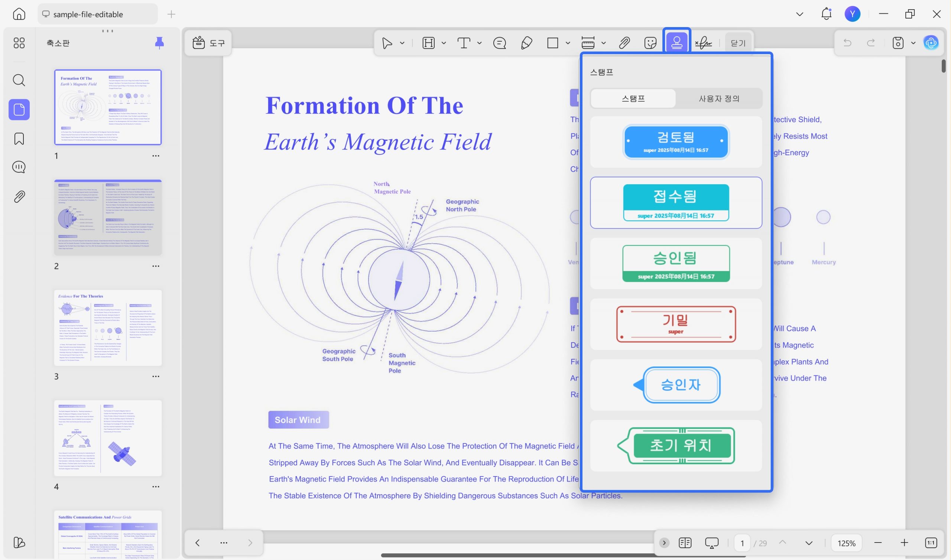The width and height of the screenshot is (951, 560).
Task: Choose the 승인자 stamp
Action: click(676, 385)
